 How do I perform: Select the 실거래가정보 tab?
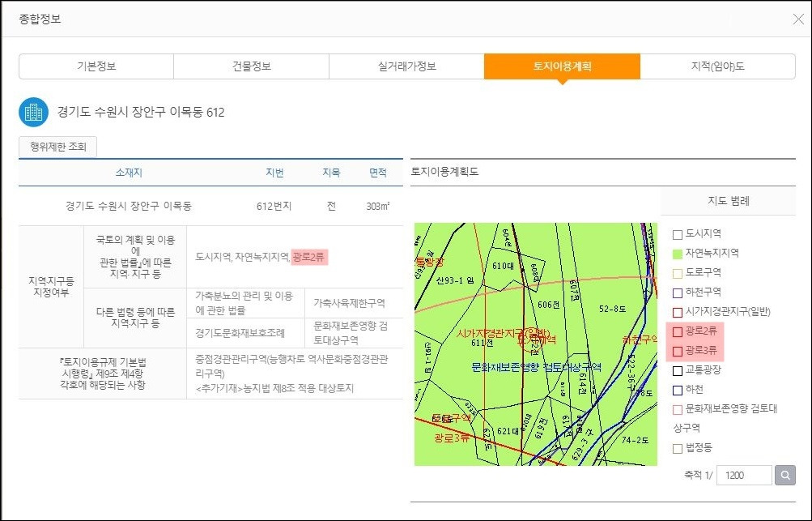pyautogui.click(x=406, y=66)
